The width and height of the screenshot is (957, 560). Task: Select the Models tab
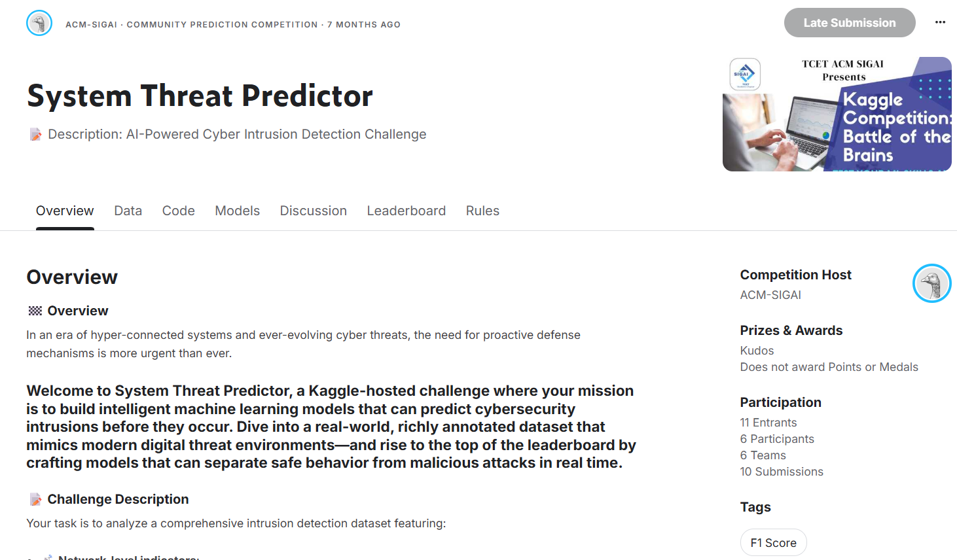237,211
